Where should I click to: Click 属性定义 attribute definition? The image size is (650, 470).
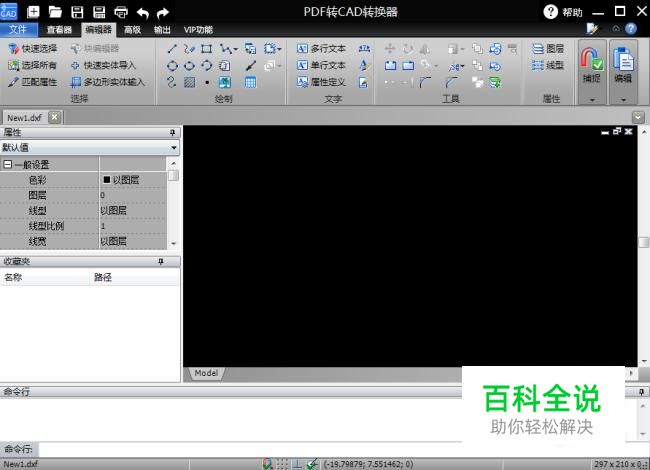321,82
